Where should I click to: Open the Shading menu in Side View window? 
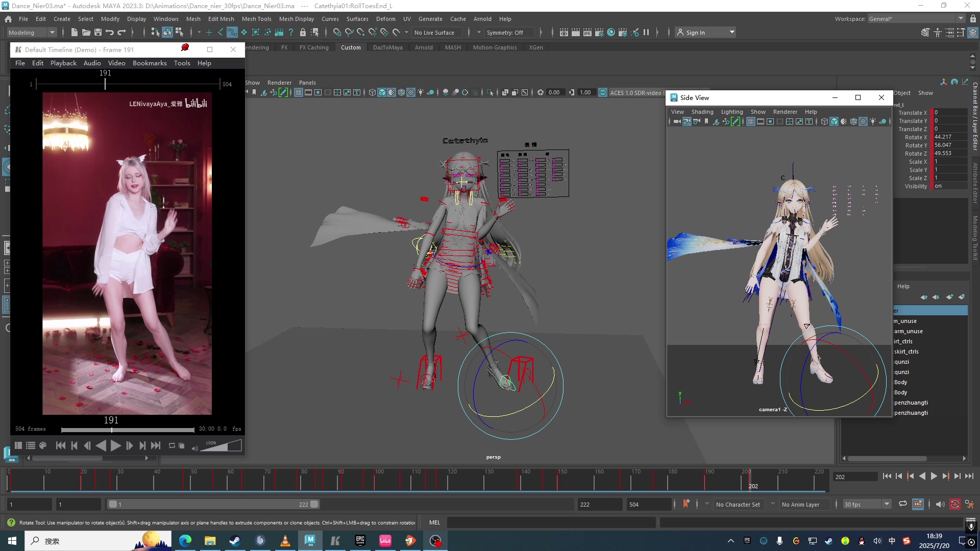click(702, 112)
